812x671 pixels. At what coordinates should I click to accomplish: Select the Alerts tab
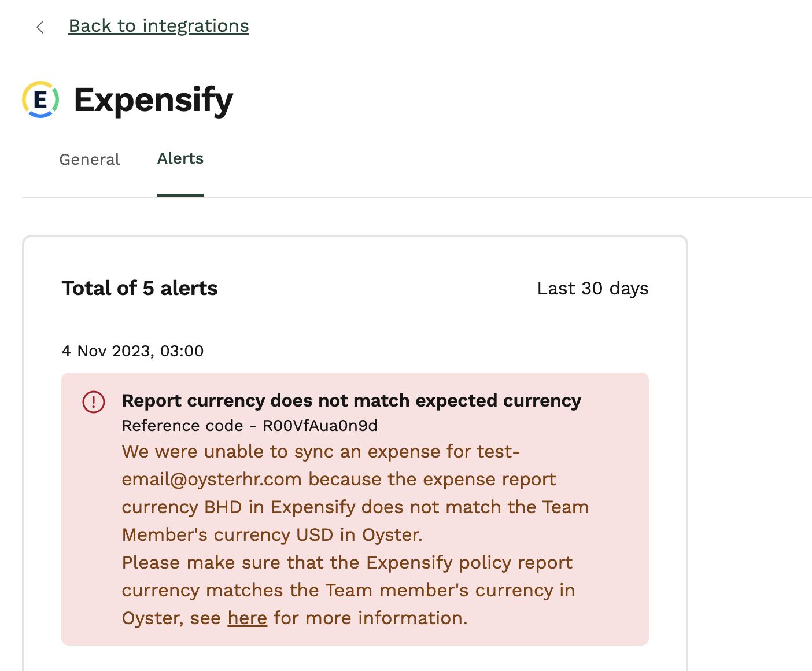[180, 159]
